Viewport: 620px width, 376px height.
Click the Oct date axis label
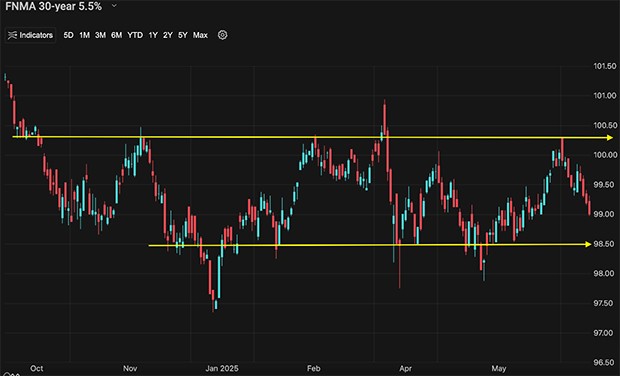coord(36,368)
